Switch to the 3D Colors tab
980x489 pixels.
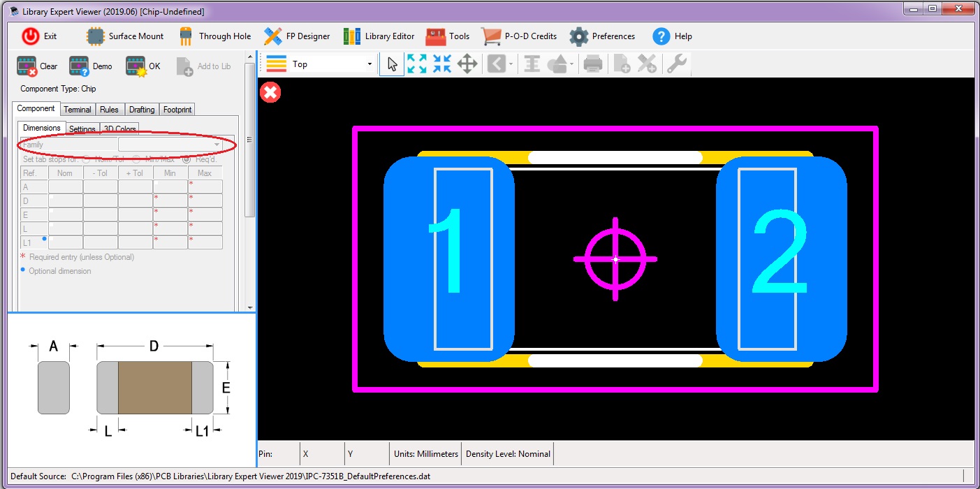coord(119,129)
